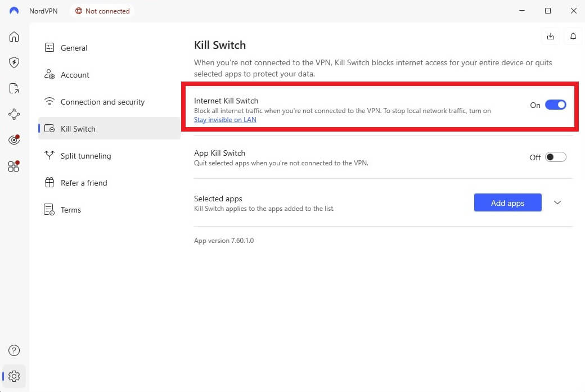
Task: Switch to the Split tunneling settings tab
Action: [x=85, y=156]
